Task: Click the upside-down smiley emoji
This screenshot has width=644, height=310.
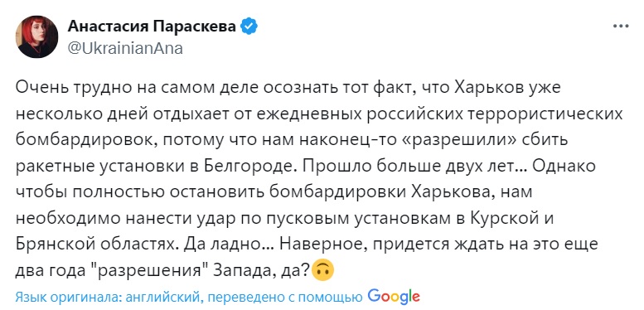Action: [322, 271]
